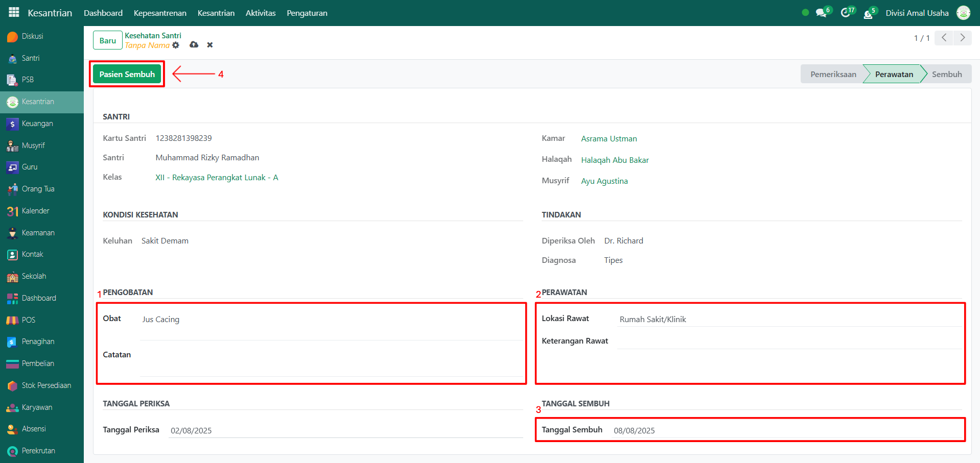The height and width of the screenshot is (463, 980).
Task: Open the activities clock icon
Action: 846,13
